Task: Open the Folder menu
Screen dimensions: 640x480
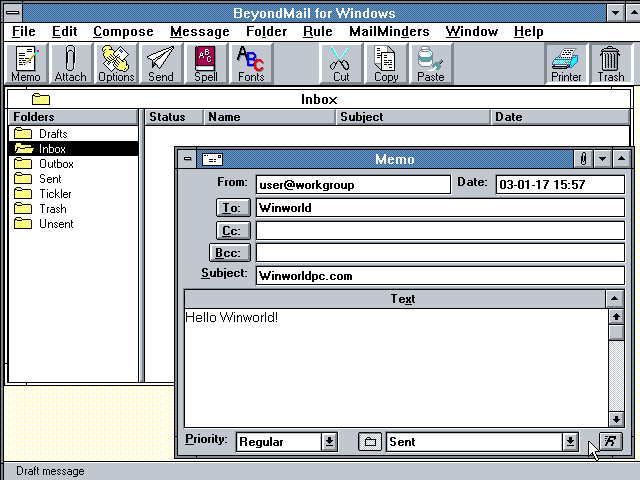Action: (x=267, y=32)
